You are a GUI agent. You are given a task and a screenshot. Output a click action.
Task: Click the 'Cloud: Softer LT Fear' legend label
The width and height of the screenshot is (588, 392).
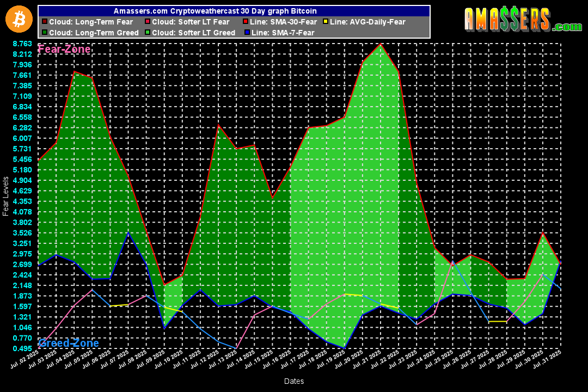point(191,22)
